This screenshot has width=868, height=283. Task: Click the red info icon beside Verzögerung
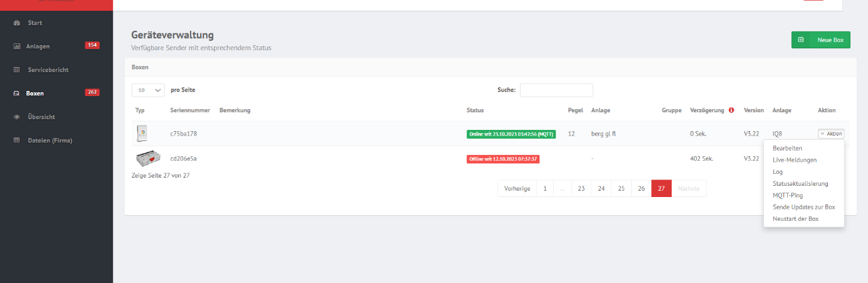tap(731, 110)
